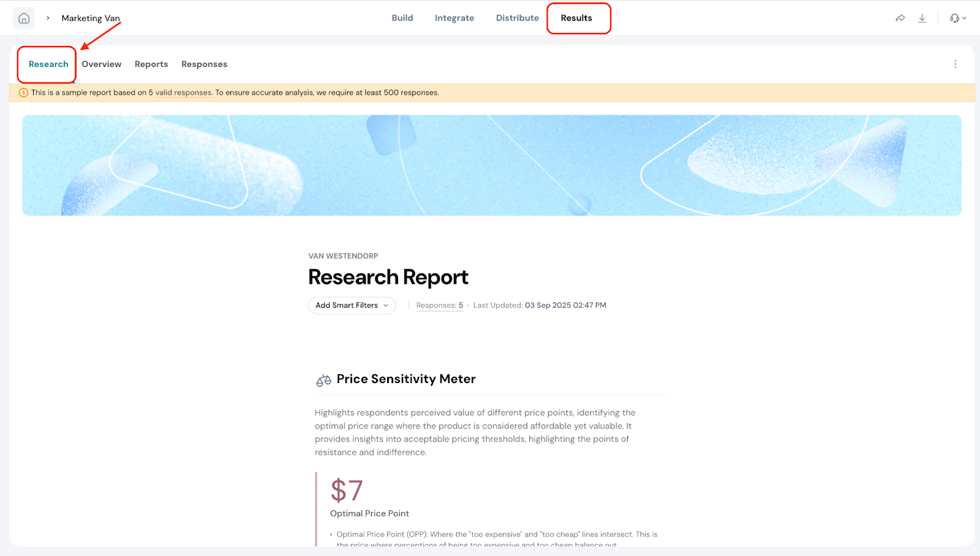Click the home icon in the header
Screen dimensions: 980x556
24,18
